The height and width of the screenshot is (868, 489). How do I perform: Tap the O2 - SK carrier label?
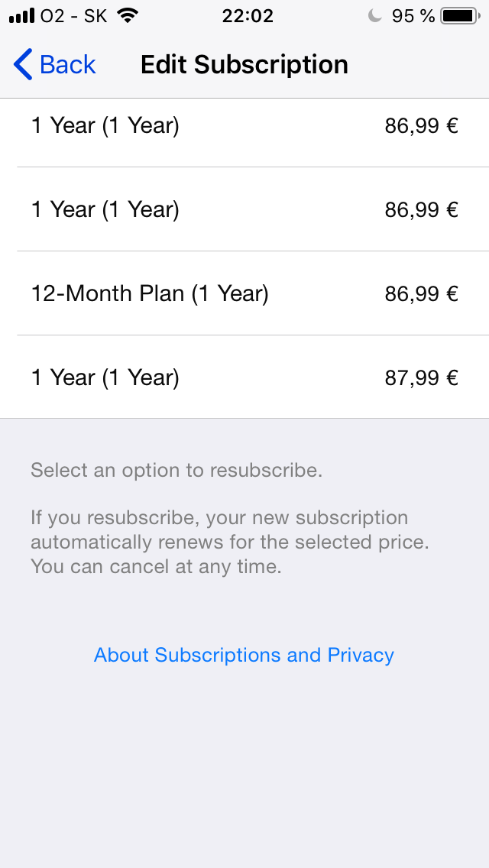point(73,16)
